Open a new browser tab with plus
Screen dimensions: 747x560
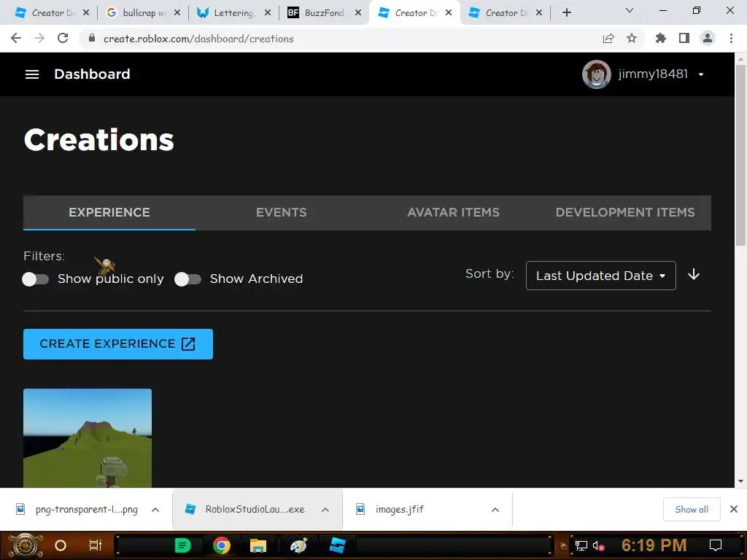tap(566, 13)
